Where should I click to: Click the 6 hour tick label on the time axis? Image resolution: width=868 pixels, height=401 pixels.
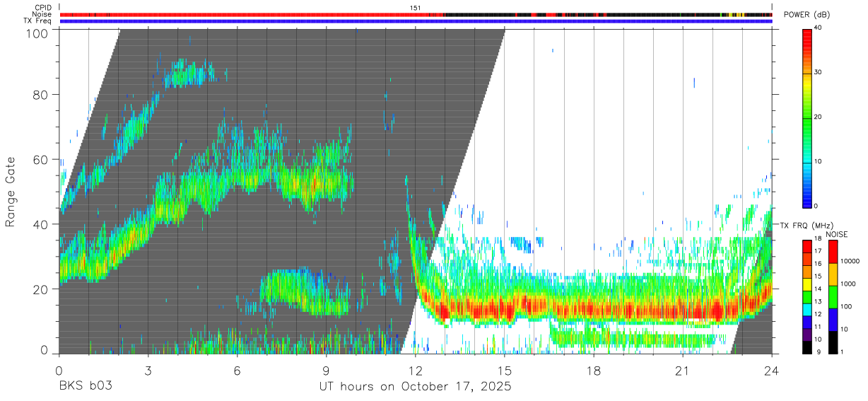pyautogui.click(x=237, y=371)
